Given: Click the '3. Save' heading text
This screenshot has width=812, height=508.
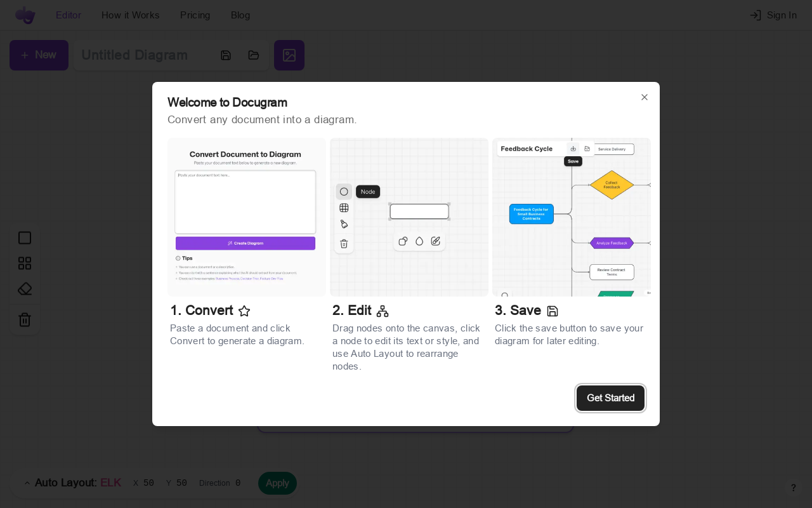Looking at the screenshot, I should pos(518,311).
